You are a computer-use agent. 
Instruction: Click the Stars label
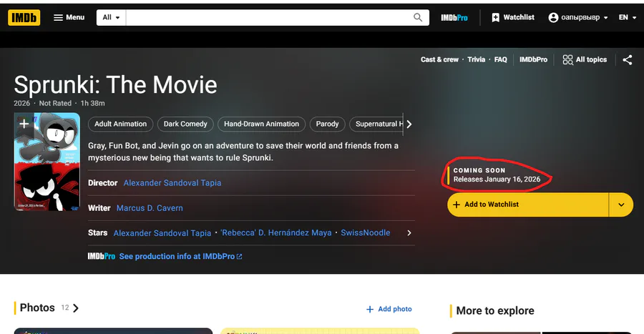click(97, 232)
